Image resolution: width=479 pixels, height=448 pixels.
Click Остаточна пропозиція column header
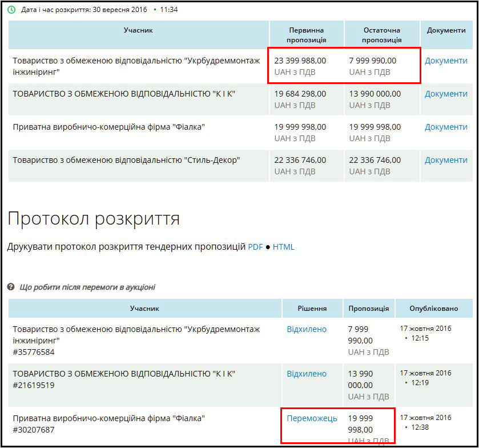click(x=382, y=35)
